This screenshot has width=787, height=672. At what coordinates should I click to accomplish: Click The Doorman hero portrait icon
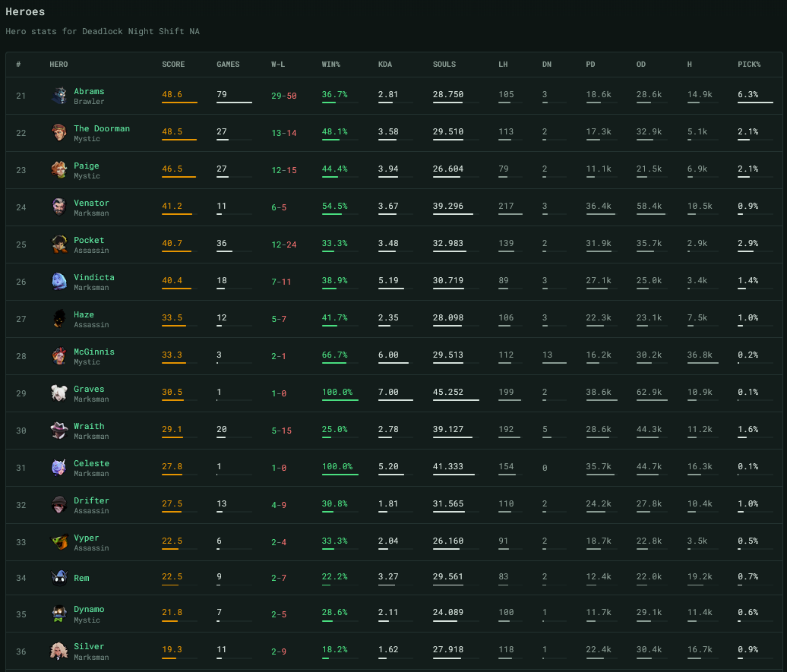point(59,132)
